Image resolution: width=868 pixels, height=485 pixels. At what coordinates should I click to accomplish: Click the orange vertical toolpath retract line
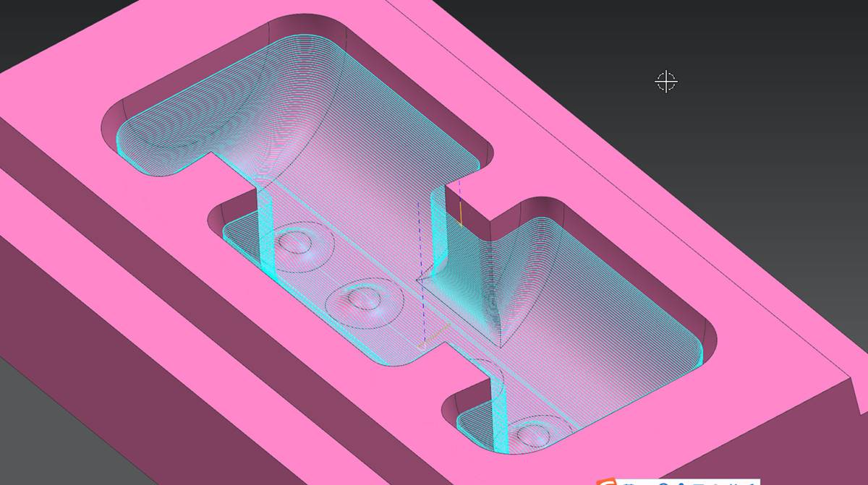pyautogui.click(x=461, y=213)
